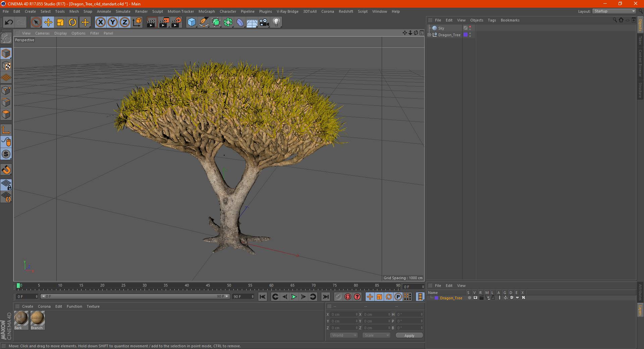Screen dimensions: 644x349
Task: Open the Redshift menu
Action: coord(346,11)
